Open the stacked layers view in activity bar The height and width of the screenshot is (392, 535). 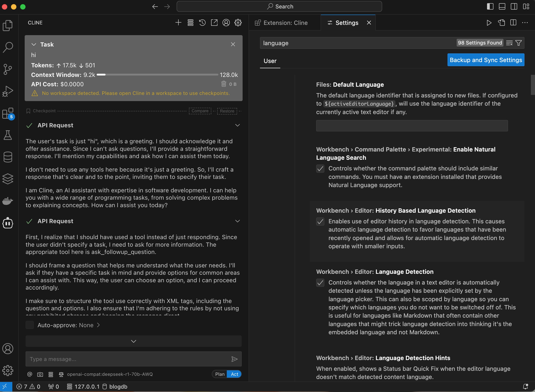point(8,179)
